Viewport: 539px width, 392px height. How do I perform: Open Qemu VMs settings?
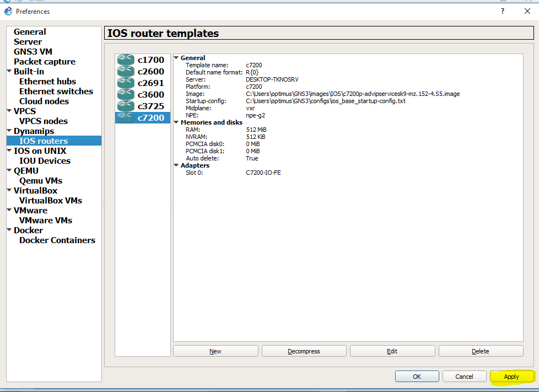41,181
